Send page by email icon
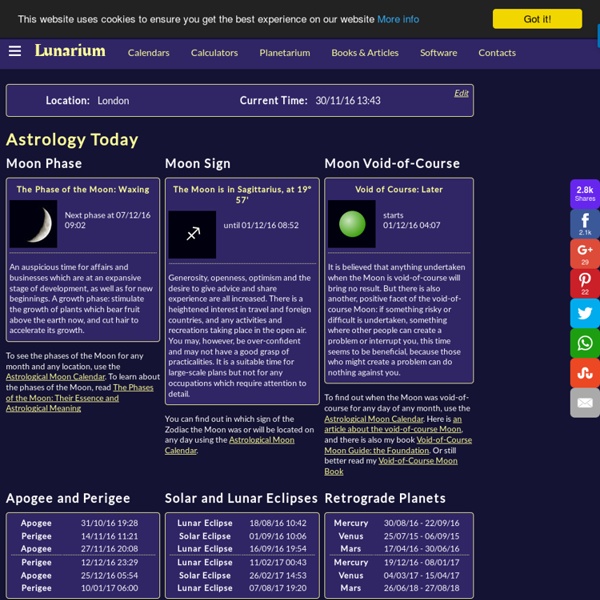 coord(585,402)
